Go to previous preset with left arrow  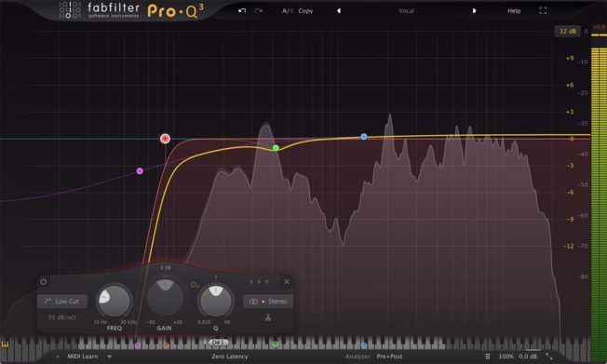pyautogui.click(x=339, y=11)
